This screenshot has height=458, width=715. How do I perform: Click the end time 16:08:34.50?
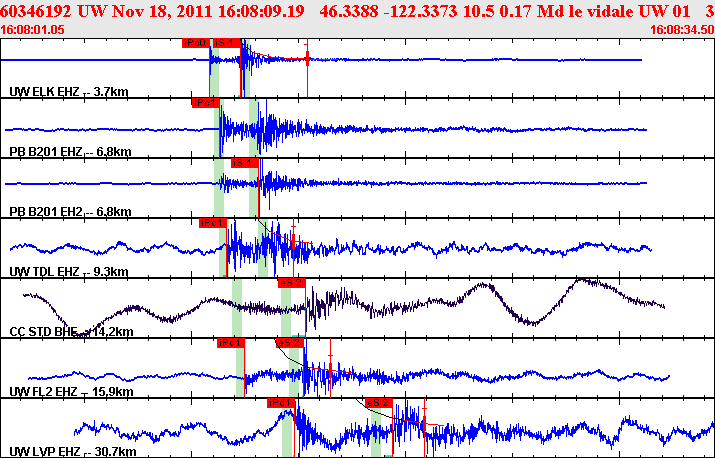click(682, 30)
